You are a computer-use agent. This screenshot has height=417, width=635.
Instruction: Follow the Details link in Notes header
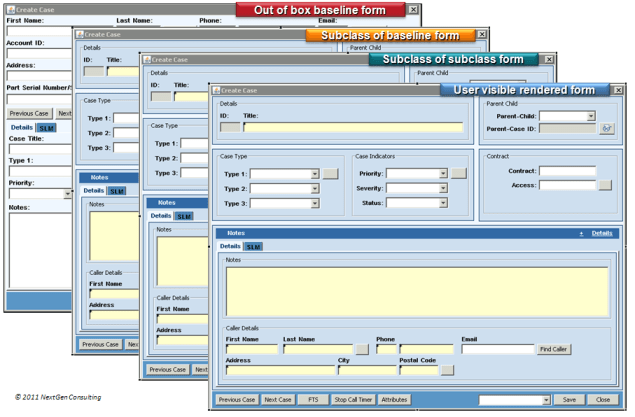(601, 233)
